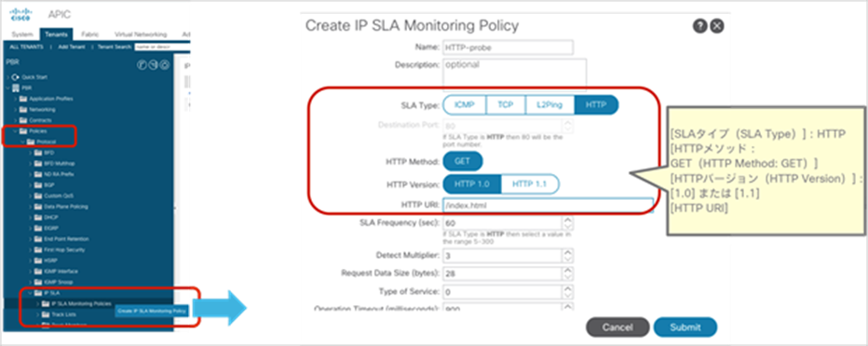
Task: Expand the Networking chevron
Action: 16,110
